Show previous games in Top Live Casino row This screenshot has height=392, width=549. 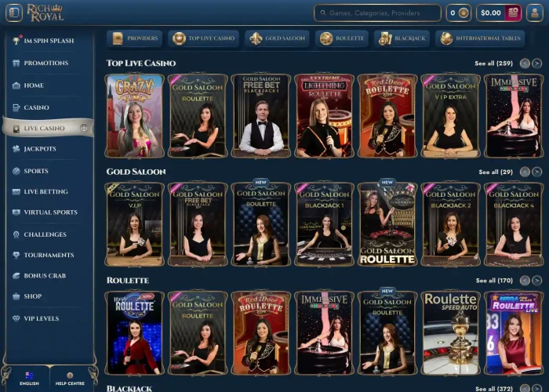point(525,64)
